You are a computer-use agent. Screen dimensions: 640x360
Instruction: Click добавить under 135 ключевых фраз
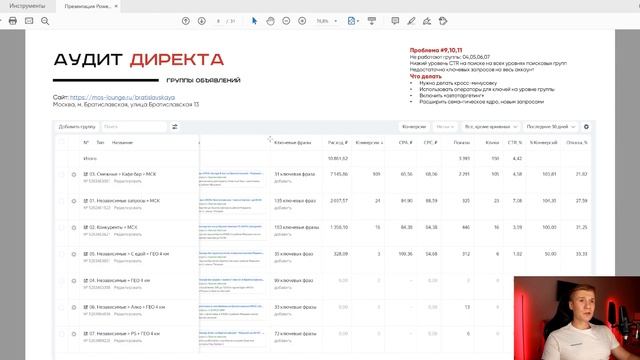coord(283,208)
